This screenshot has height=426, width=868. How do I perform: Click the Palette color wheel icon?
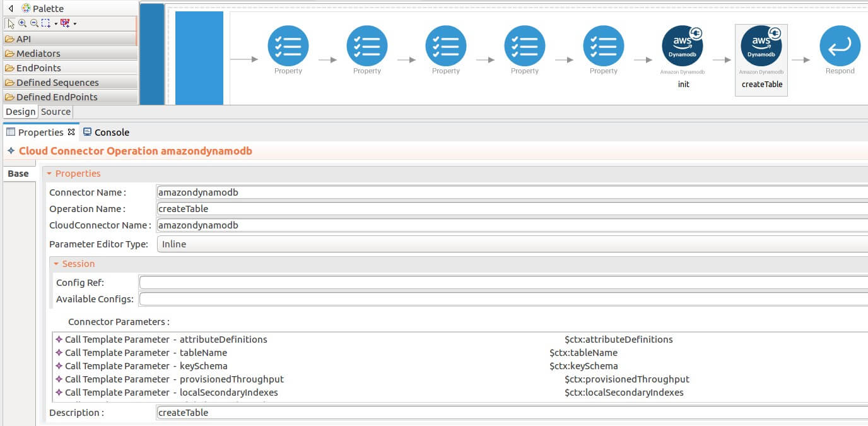point(26,9)
